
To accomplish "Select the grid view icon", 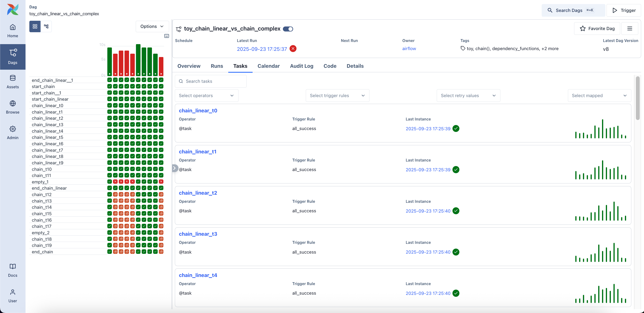I will pyautogui.click(x=35, y=26).
